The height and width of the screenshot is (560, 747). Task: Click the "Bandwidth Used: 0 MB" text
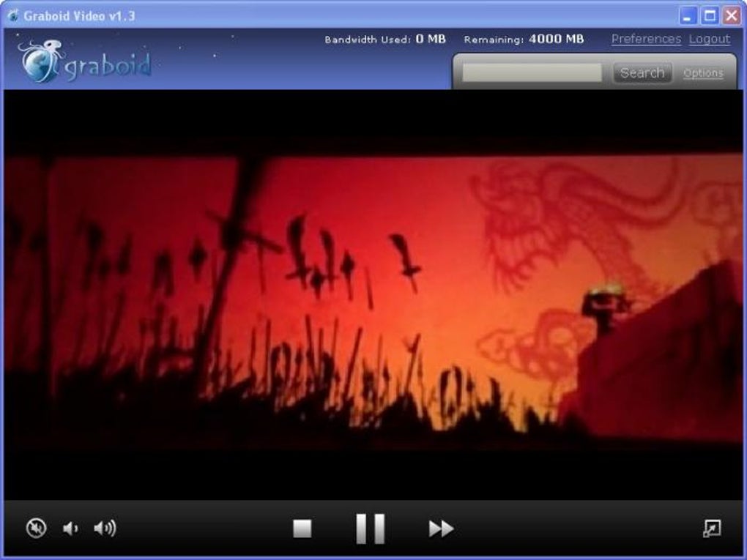coord(385,39)
